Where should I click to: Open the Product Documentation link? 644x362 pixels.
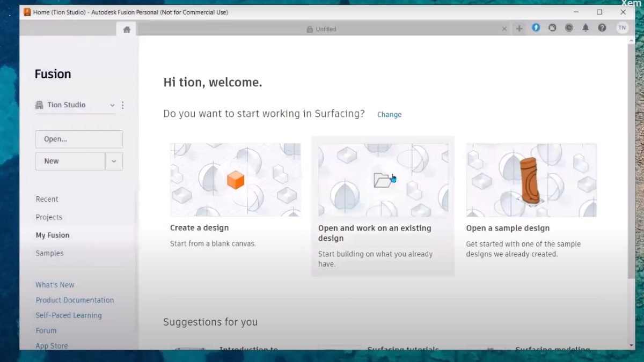coord(75,300)
